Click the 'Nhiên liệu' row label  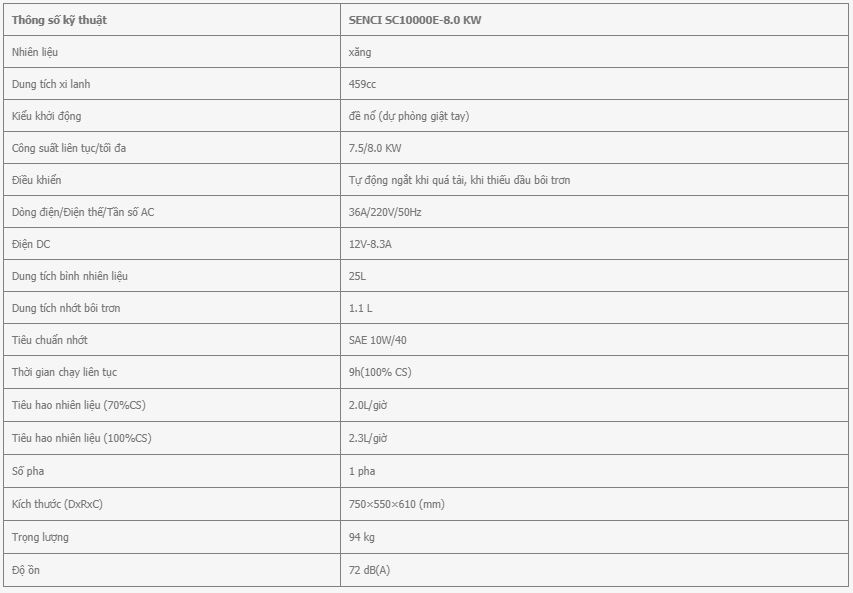[35, 52]
